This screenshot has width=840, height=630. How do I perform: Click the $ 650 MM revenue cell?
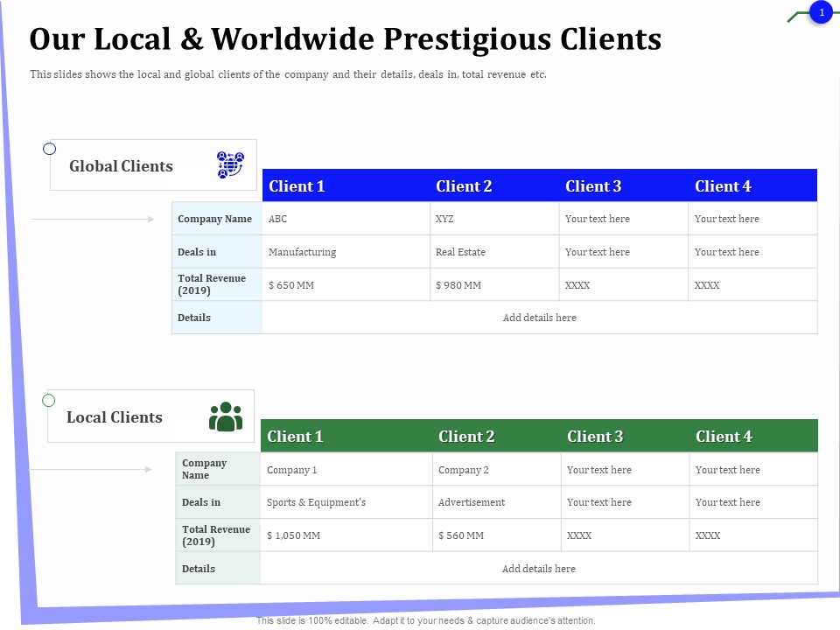pyautogui.click(x=346, y=285)
